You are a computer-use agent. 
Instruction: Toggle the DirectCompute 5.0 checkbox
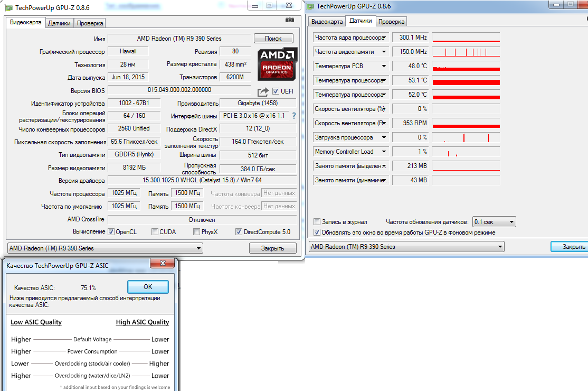pyautogui.click(x=239, y=232)
